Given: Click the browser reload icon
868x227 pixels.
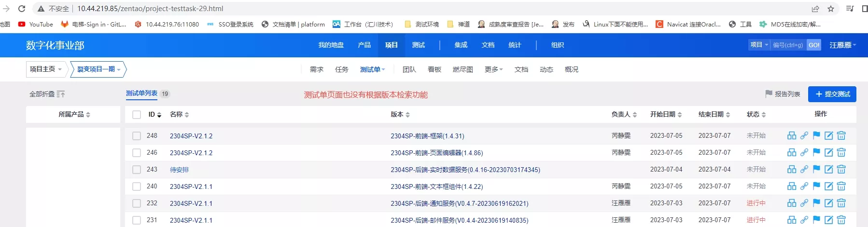Looking at the screenshot, I should point(22,9).
